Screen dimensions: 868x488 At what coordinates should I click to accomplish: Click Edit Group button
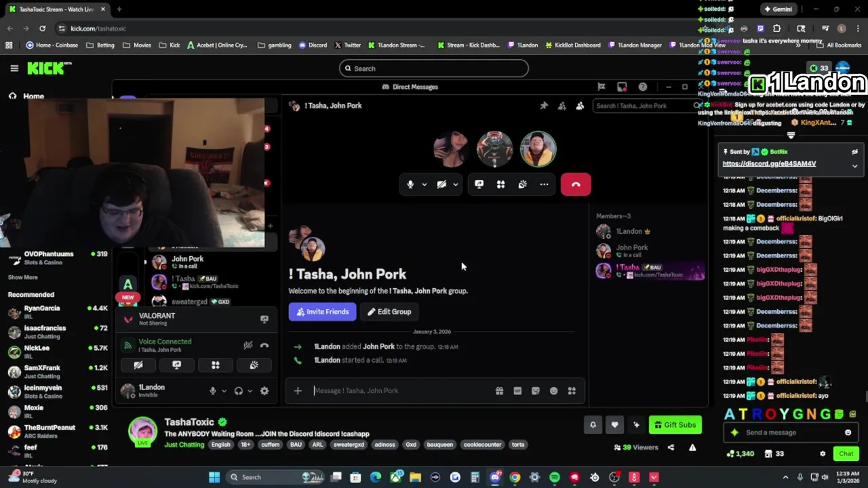[389, 312]
